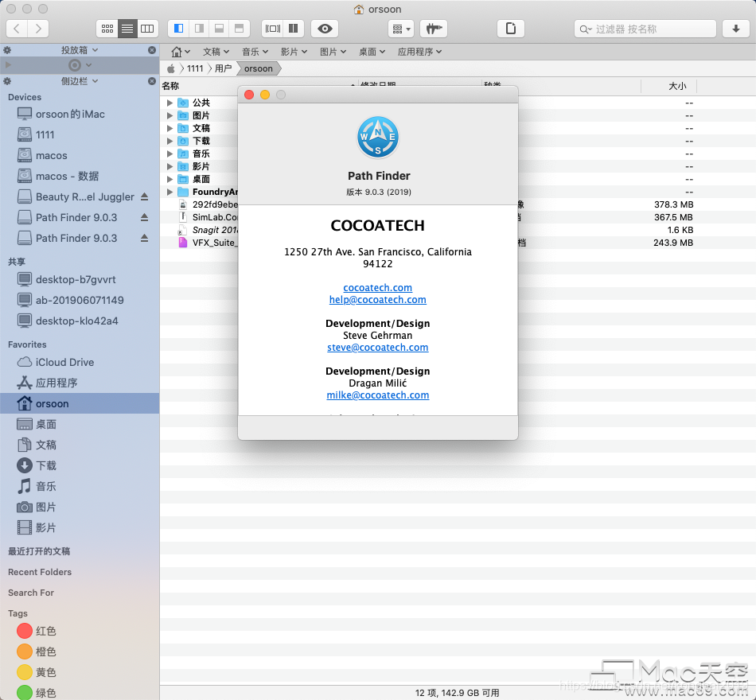Open the arrange-by grid dropdown
The width and height of the screenshot is (756, 700).
point(400,29)
